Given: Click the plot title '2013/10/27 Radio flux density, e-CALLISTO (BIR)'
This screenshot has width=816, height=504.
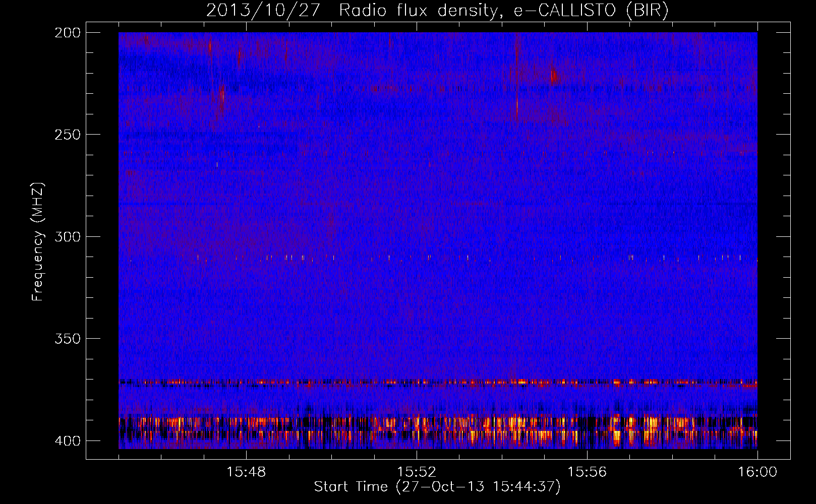Looking at the screenshot, I should coord(437,10).
